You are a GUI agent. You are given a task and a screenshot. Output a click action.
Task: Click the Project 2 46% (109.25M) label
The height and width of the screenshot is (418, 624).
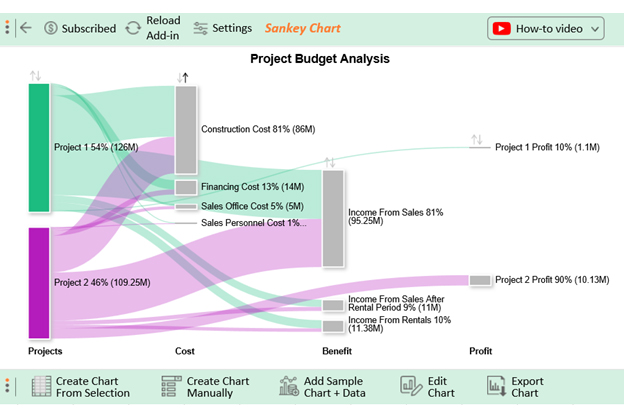click(x=102, y=283)
